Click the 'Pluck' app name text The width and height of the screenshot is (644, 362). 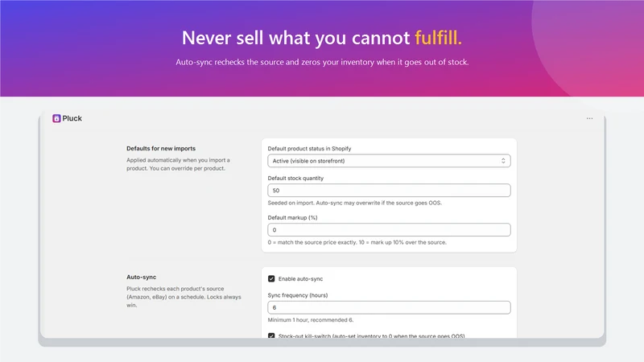click(x=72, y=118)
